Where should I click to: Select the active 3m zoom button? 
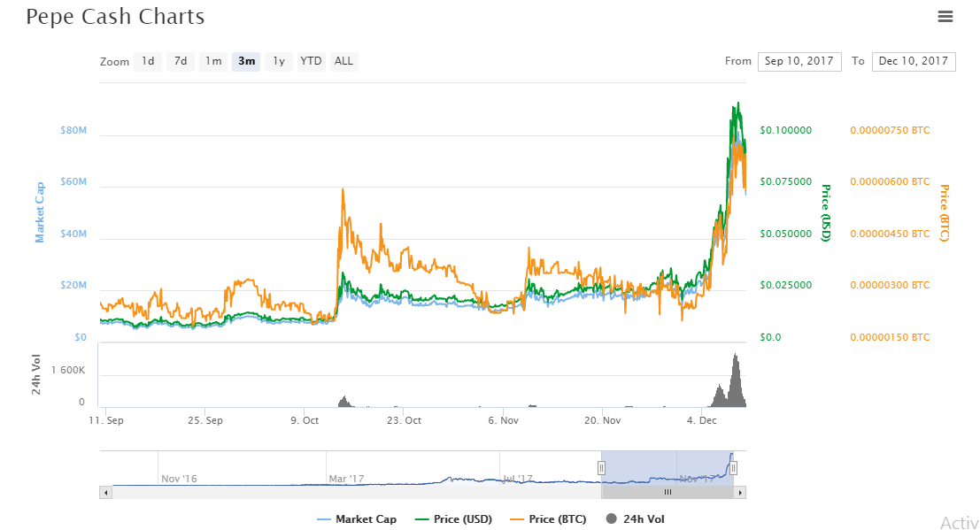tap(246, 61)
